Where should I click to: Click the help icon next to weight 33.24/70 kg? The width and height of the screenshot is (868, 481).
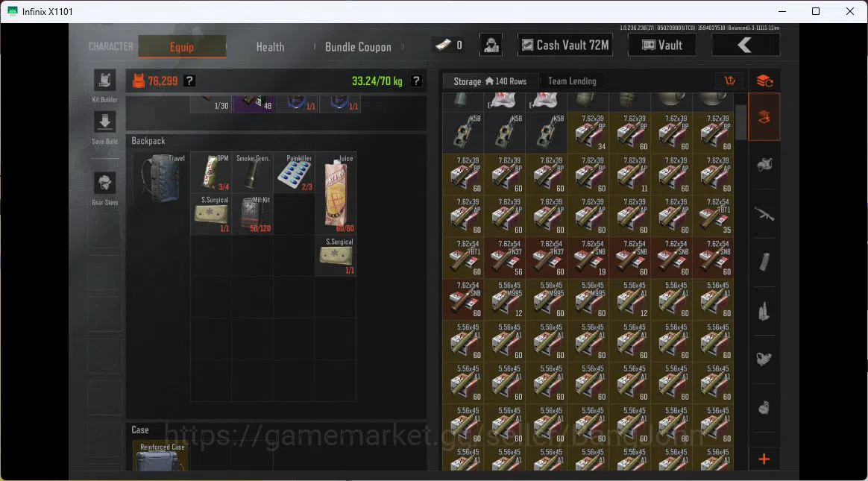pyautogui.click(x=416, y=81)
